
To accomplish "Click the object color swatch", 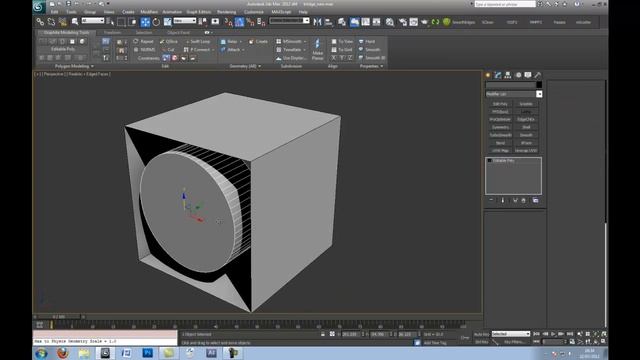I will click(539, 84).
